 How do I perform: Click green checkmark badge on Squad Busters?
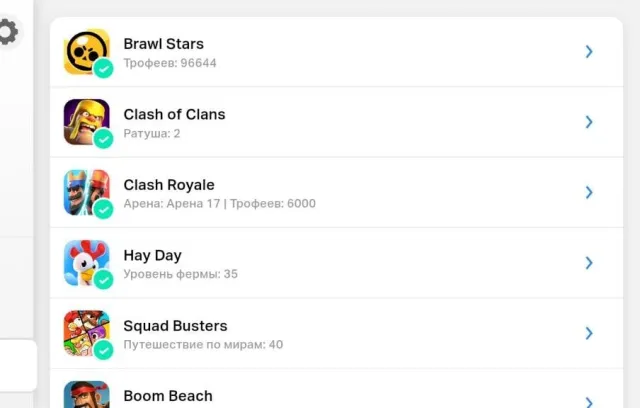[x=104, y=350]
